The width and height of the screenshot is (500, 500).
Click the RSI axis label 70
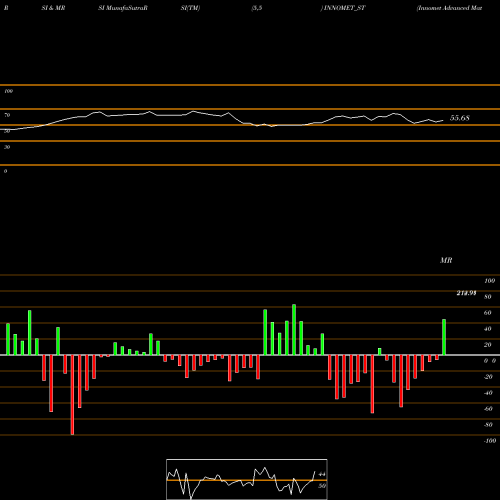(7, 115)
